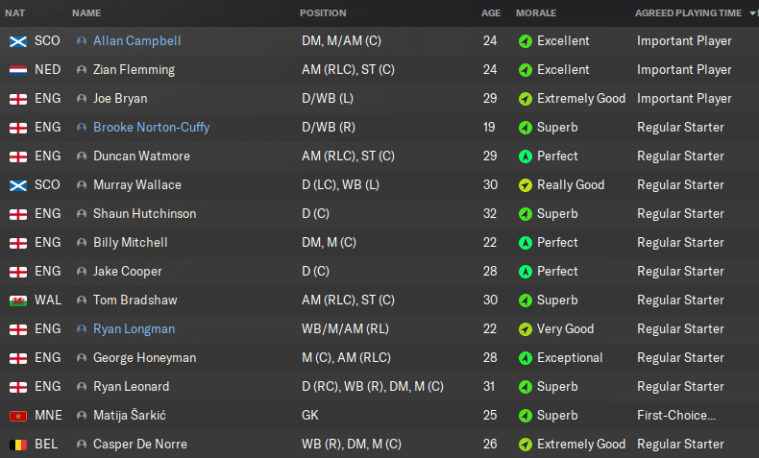Click Duncan Watmore's green Perfect morale icon
The width and height of the screenshot is (759, 458).
pyautogui.click(x=525, y=156)
